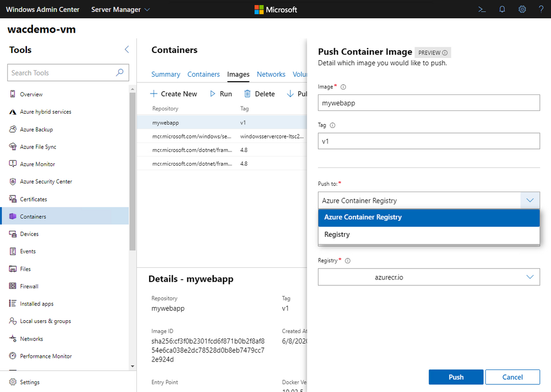Open the Firewall tool
Viewport: 551px width, 392px height.
[29, 287]
